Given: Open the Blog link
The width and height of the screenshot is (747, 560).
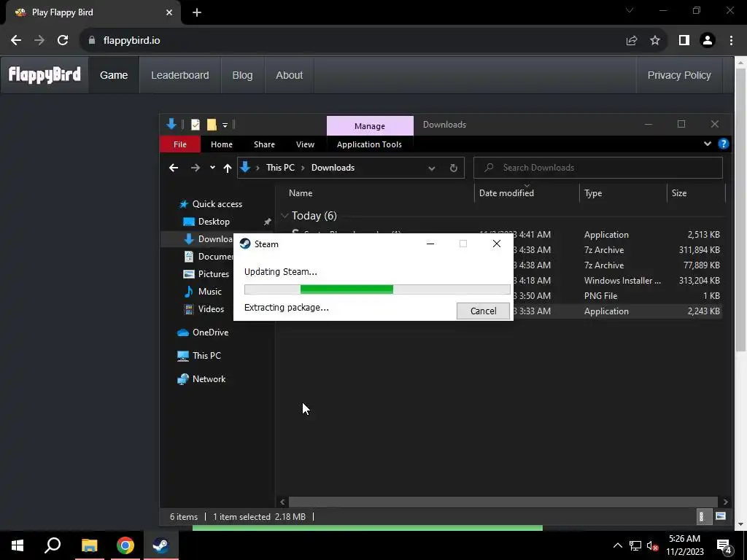Looking at the screenshot, I should 242,75.
